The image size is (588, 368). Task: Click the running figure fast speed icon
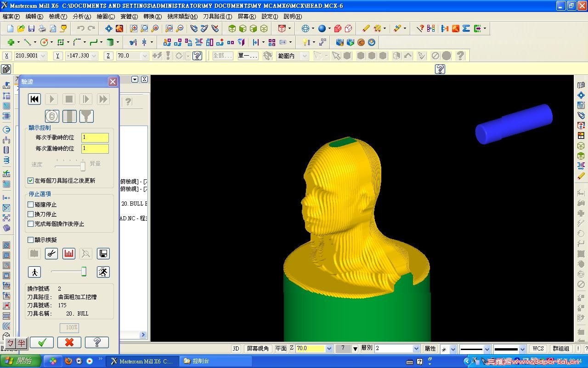point(103,272)
